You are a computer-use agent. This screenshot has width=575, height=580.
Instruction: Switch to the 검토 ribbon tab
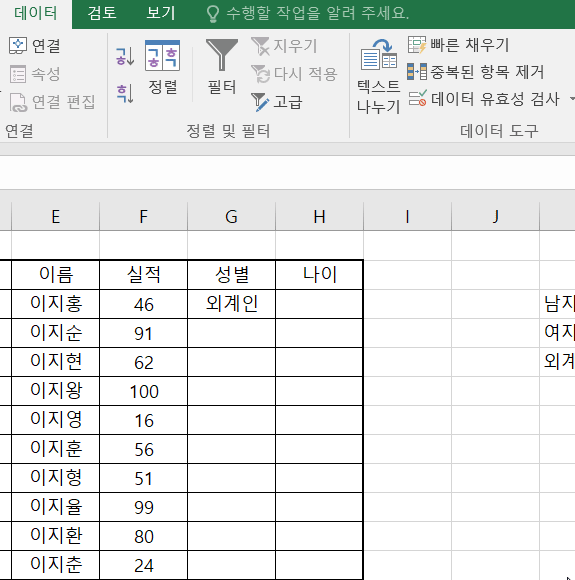click(102, 13)
